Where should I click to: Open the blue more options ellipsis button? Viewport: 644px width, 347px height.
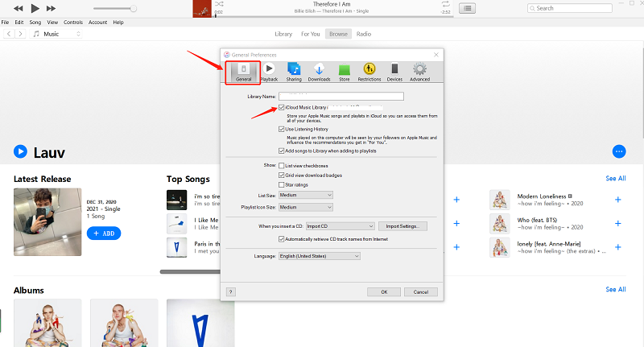point(619,151)
